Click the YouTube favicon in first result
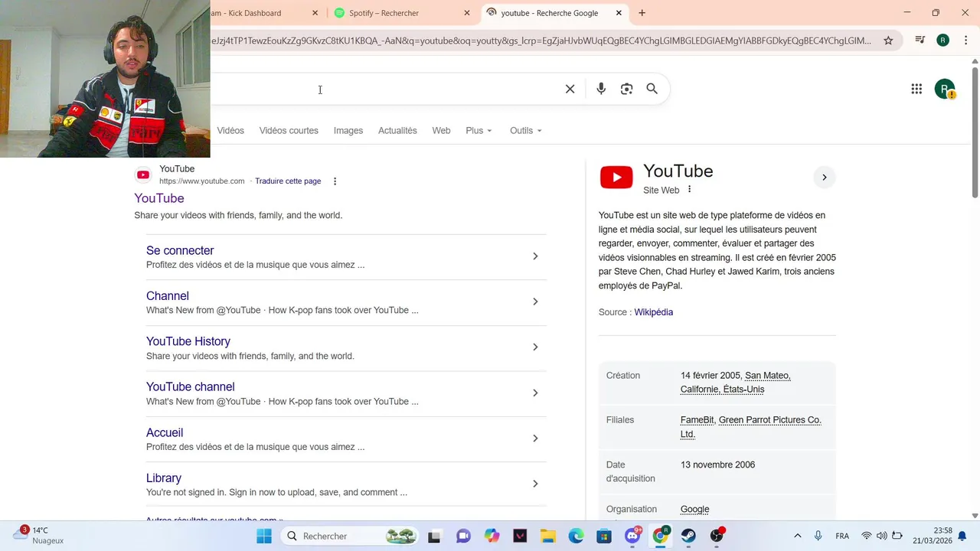980x551 pixels. (x=143, y=174)
